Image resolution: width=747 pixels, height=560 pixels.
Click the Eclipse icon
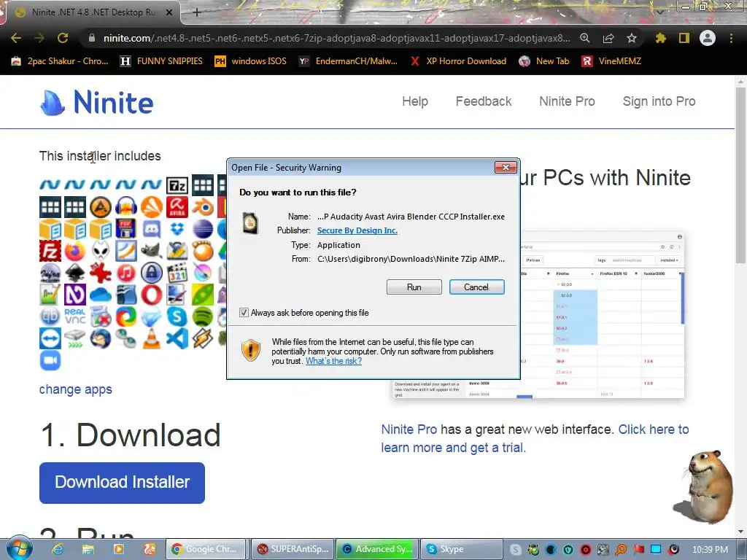pos(203,229)
